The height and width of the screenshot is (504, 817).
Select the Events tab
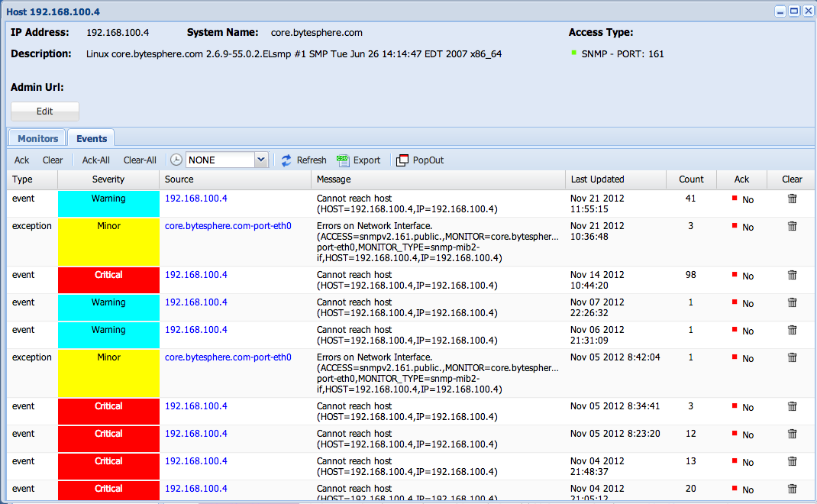[92, 139]
